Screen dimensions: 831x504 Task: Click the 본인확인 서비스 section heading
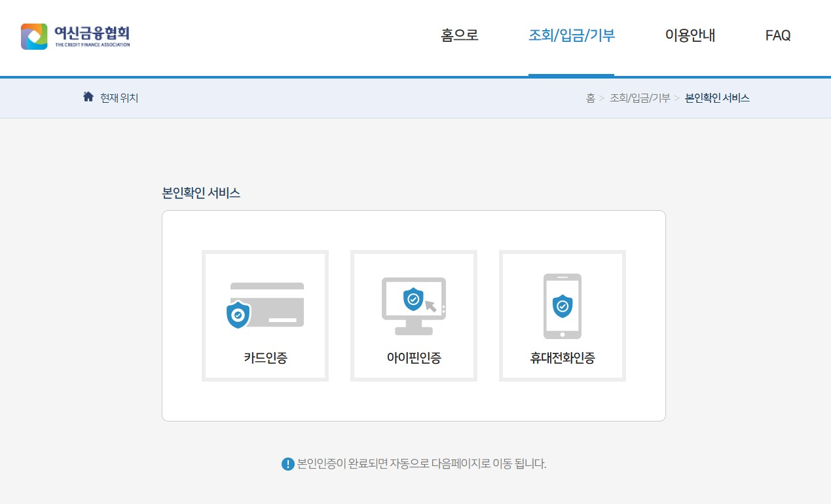click(201, 193)
